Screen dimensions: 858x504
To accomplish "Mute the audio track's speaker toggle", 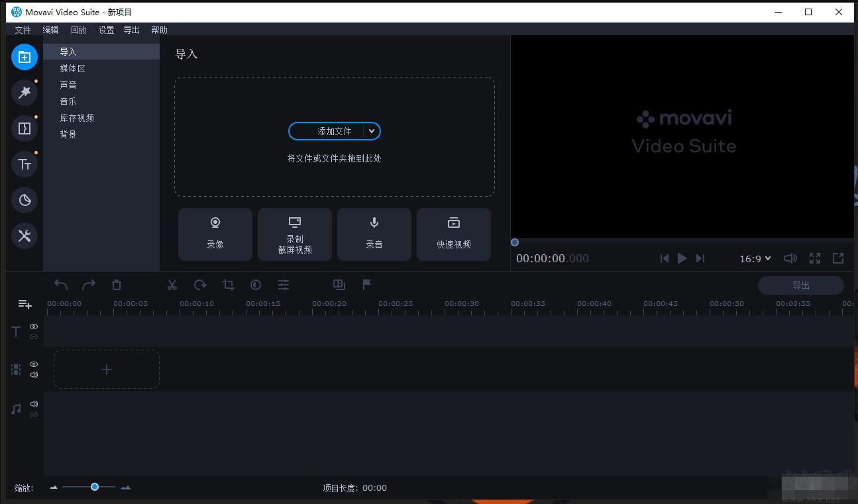I will [33, 403].
